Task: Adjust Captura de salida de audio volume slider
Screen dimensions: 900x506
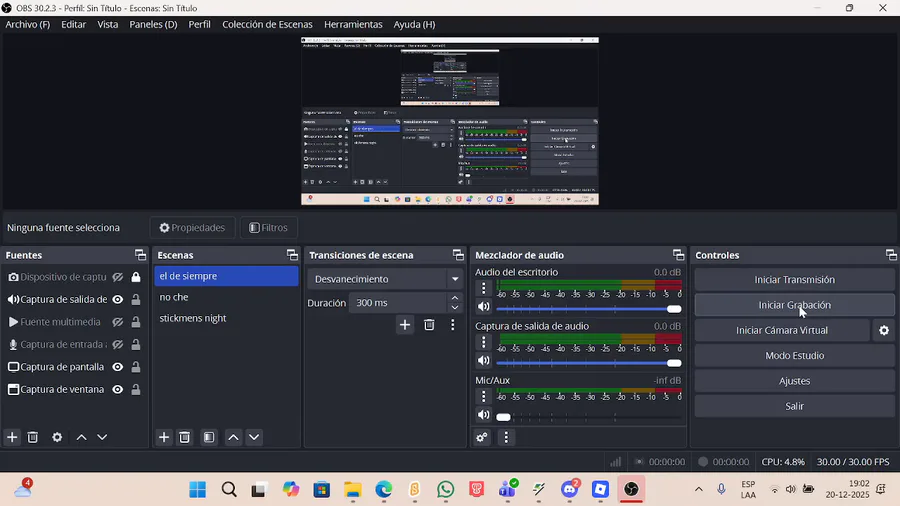Action: (589, 363)
